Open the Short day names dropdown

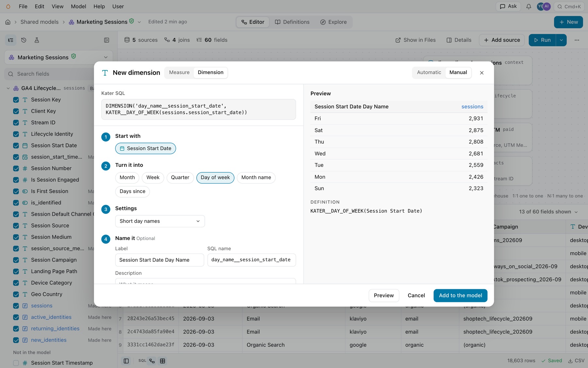point(160,221)
